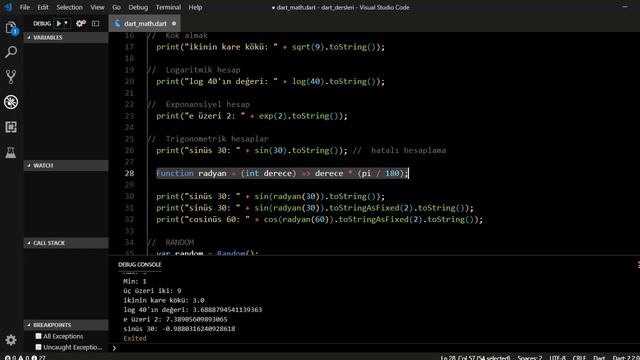
Task: Start debugging with green play button
Action: [x=59, y=24]
